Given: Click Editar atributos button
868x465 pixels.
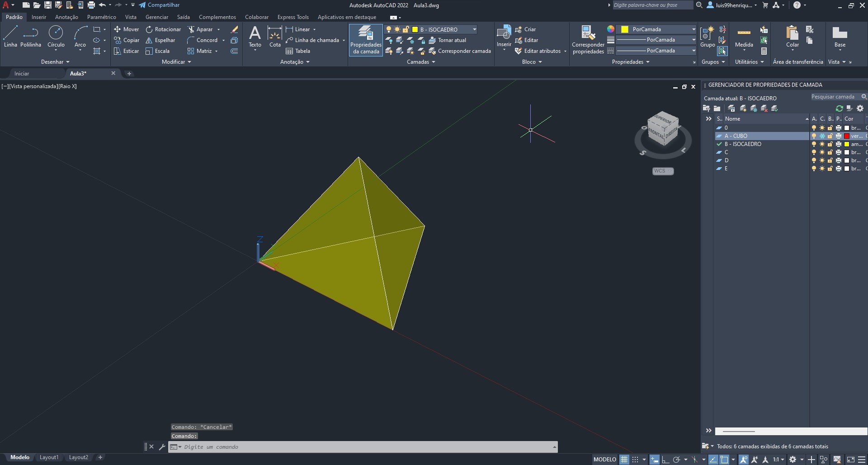Looking at the screenshot, I should (x=538, y=51).
